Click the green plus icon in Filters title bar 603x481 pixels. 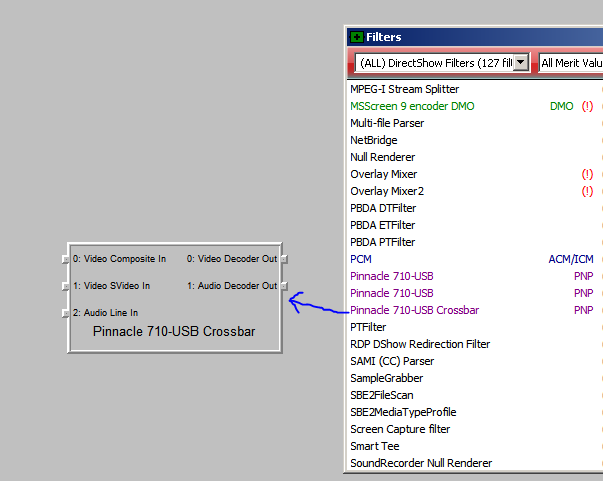tap(356, 37)
